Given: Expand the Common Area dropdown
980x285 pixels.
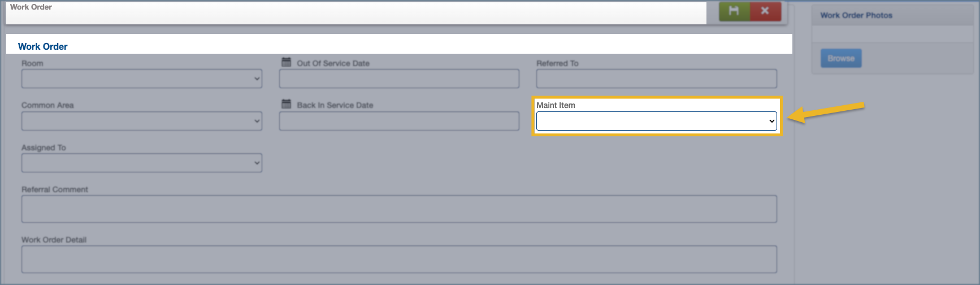Looking at the screenshot, I should coord(141,121).
